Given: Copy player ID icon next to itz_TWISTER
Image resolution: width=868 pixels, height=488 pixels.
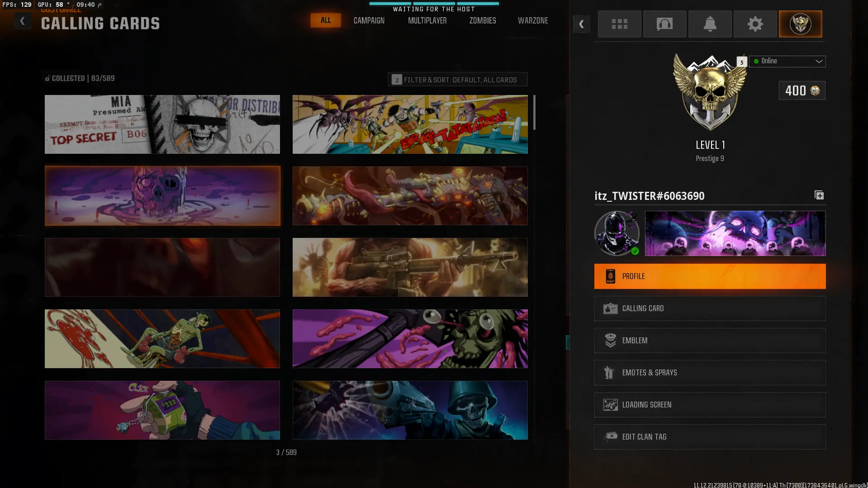Looking at the screenshot, I should pos(819,195).
